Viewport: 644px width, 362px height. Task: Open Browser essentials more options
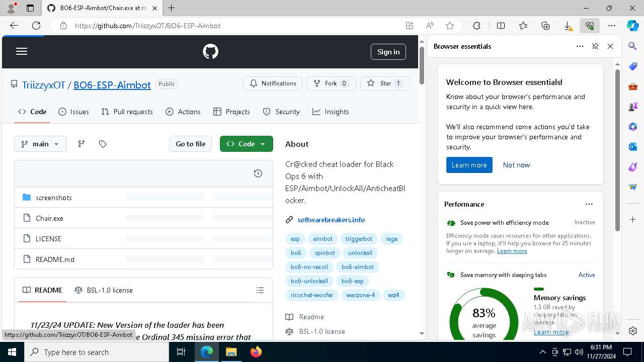(x=580, y=46)
